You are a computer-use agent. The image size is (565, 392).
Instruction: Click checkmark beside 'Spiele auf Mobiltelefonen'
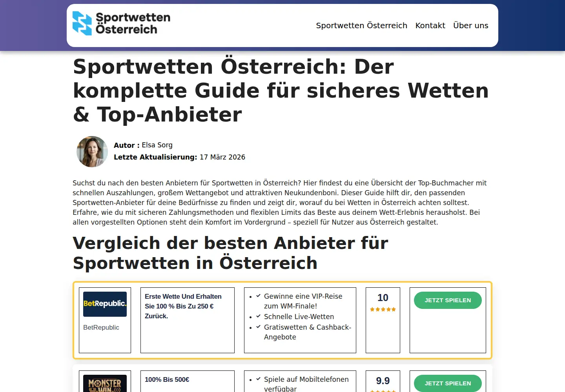(x=258, y=379)
